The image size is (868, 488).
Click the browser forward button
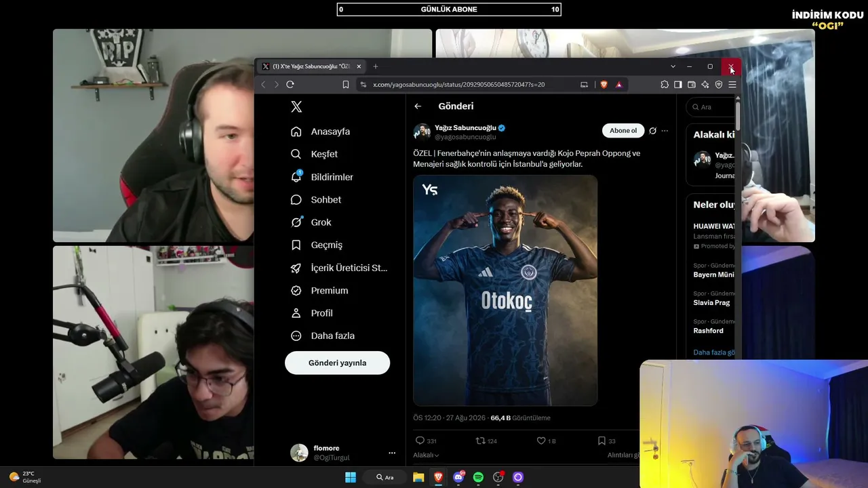(276, 85)
